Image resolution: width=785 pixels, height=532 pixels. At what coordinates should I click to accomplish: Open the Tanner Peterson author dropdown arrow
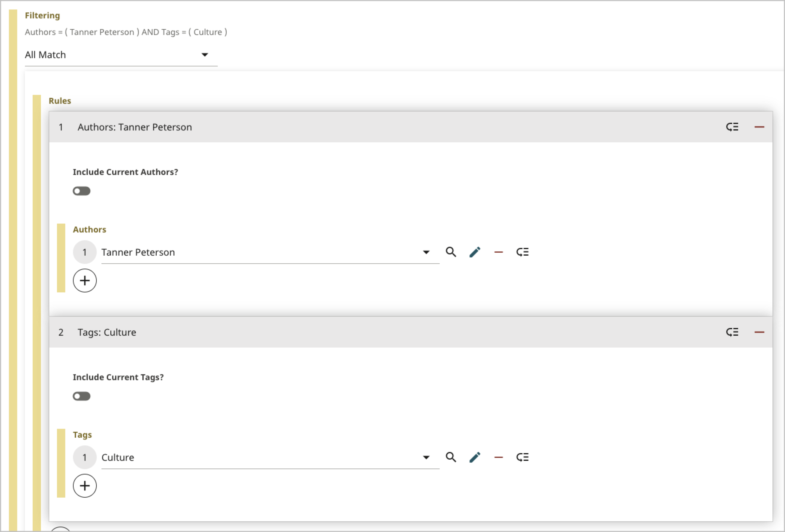[426, 252]
